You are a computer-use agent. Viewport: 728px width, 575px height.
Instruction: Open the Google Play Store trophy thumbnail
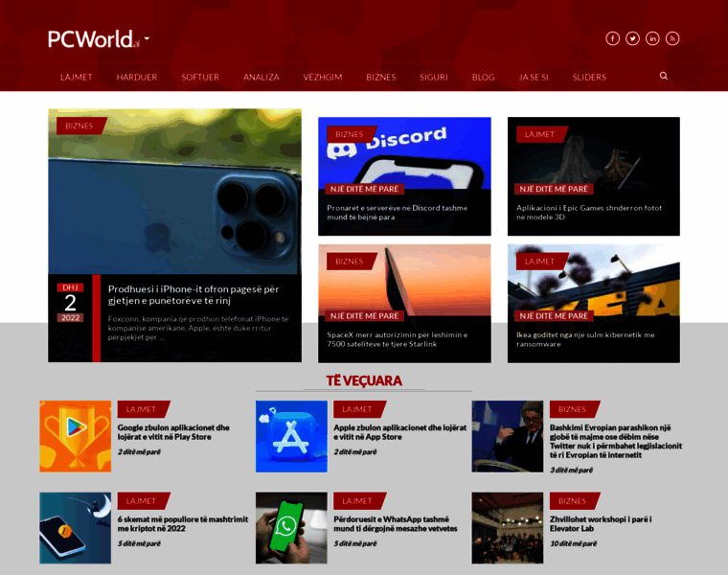click(76, 437)
